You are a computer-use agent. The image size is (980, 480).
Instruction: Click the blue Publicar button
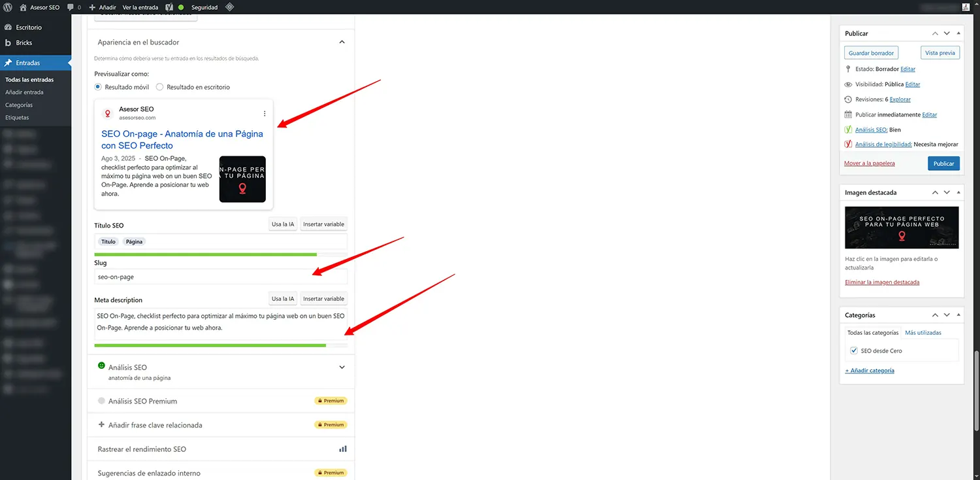point(943,163)
